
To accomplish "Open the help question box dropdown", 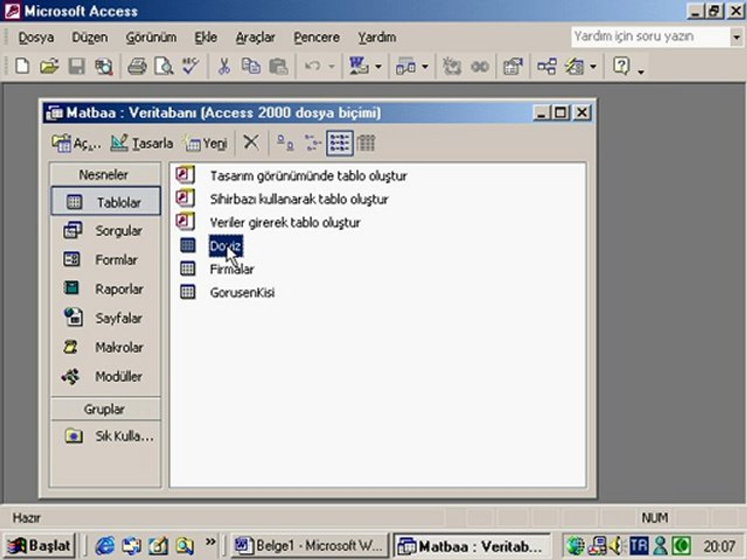I will (x=736, y=37).
